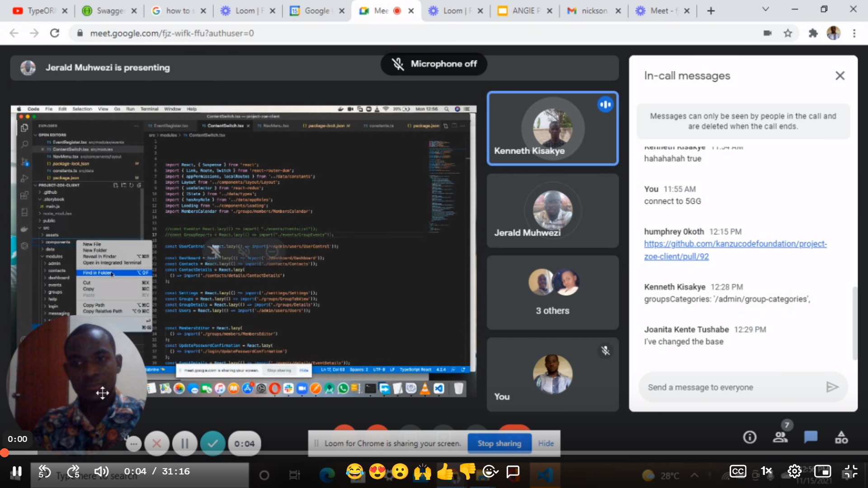The width and height of the screenshot is (868, 488).
Task: Pause the Loom recording via round pause button
Action: 184,444
